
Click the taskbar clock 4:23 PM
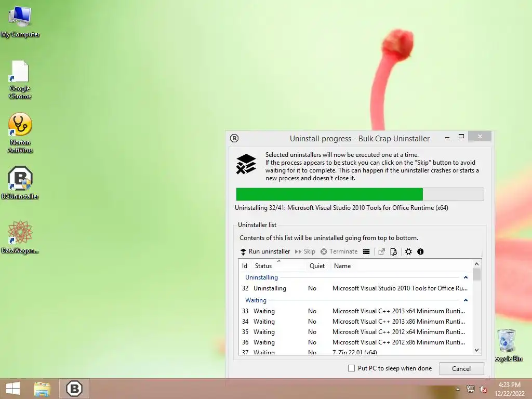[509, 389]
